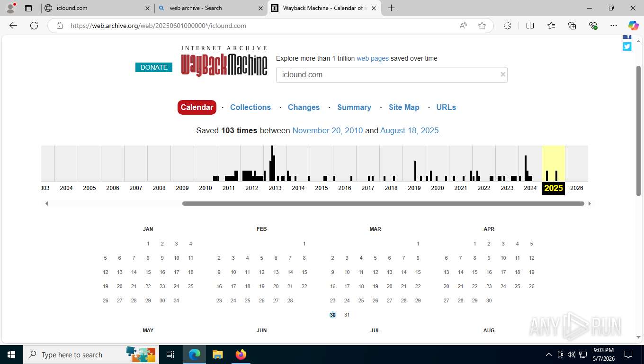Open the August 18, 2025 capture link
This screenshot has height=364, width=644.
[410, 130]
